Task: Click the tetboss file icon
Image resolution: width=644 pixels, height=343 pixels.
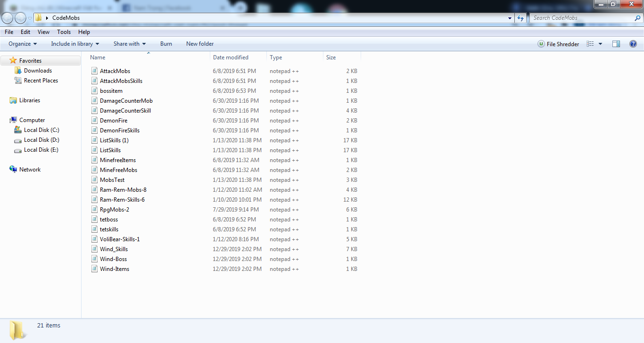Action: (94, 220)
